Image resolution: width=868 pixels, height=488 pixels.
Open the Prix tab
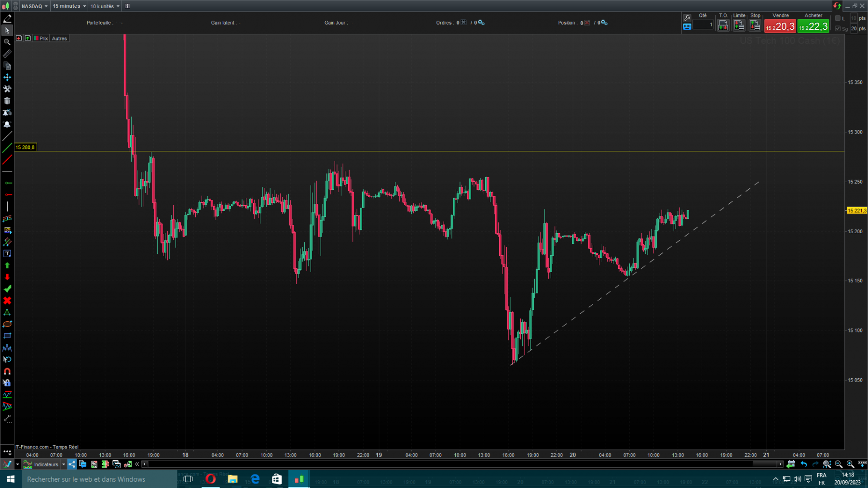pos(41,39)
